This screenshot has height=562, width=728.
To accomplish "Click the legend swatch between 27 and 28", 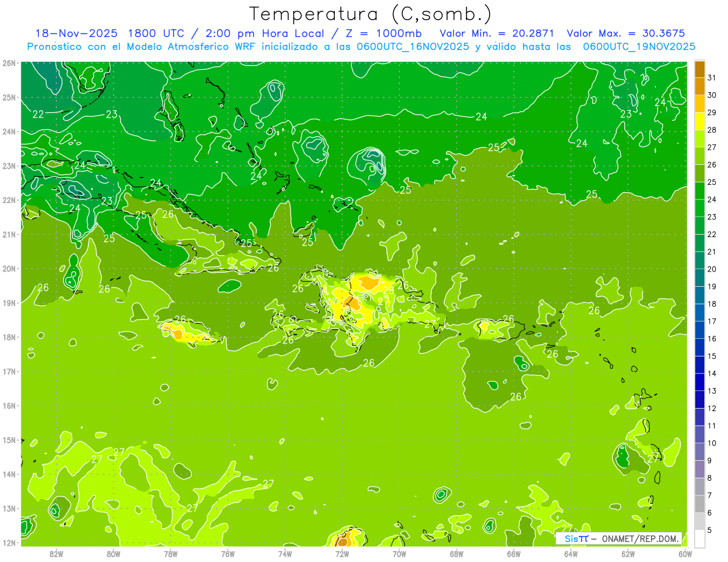I will 700,138.
